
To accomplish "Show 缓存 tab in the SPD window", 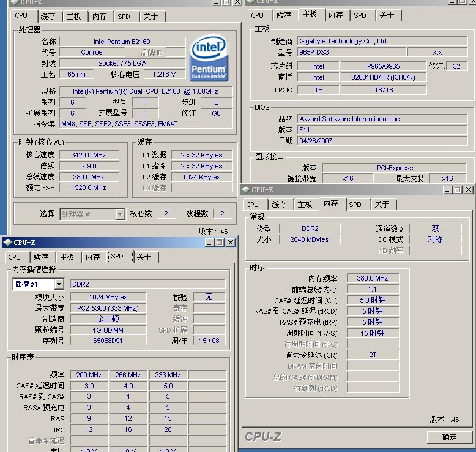I will click(41, 257).
